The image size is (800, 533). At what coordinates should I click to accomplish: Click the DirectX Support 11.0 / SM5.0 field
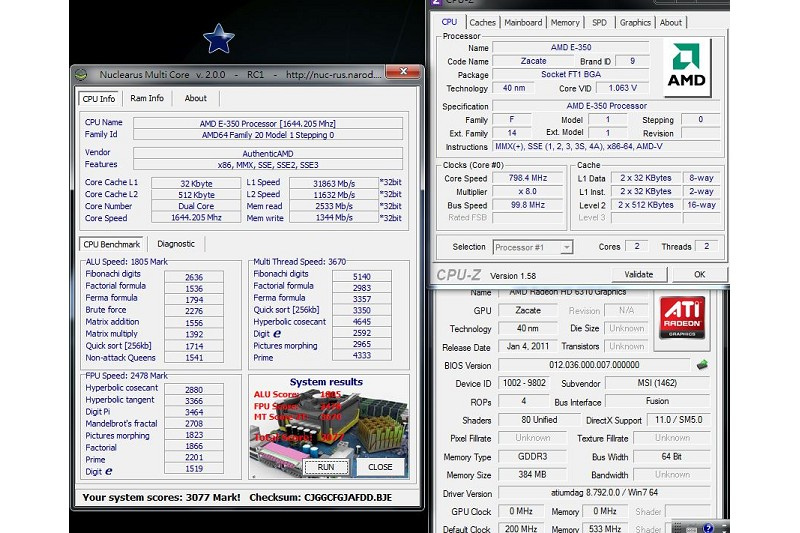pyautogui.click(x=678, y=420)
